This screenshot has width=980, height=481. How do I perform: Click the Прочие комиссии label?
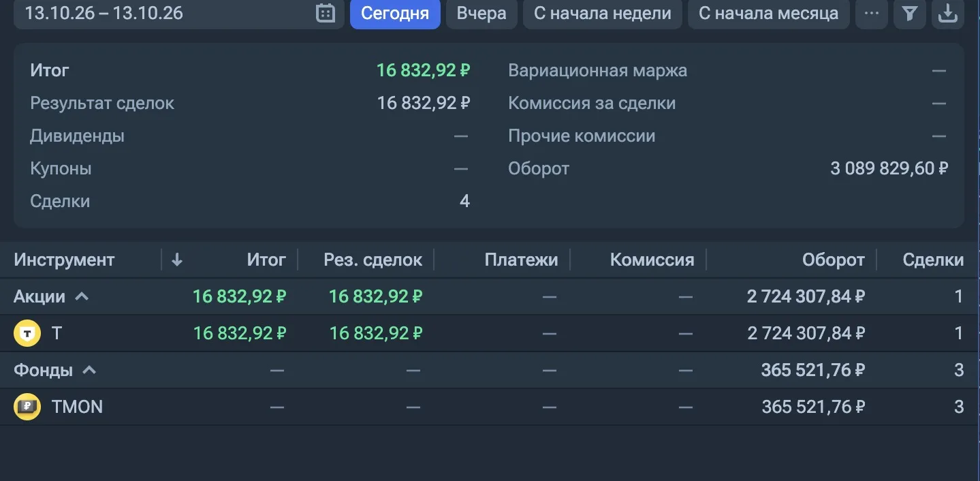click(582, 136)
